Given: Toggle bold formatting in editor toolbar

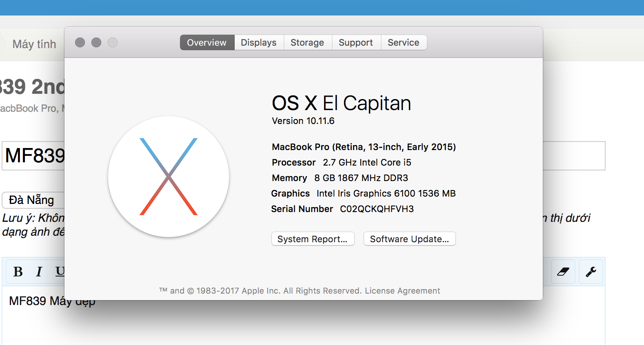Looking at the screenshot, I should point(18,272).
